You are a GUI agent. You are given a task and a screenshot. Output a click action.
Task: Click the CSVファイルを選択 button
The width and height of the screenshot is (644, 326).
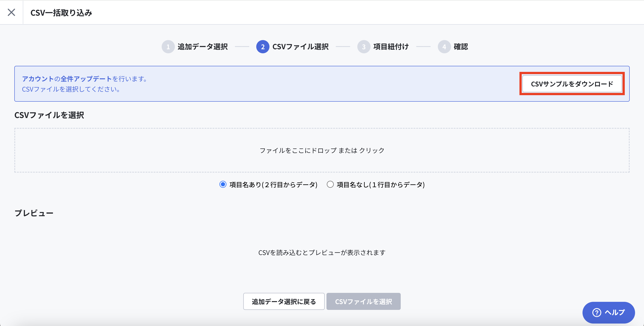tap(364, 301)
